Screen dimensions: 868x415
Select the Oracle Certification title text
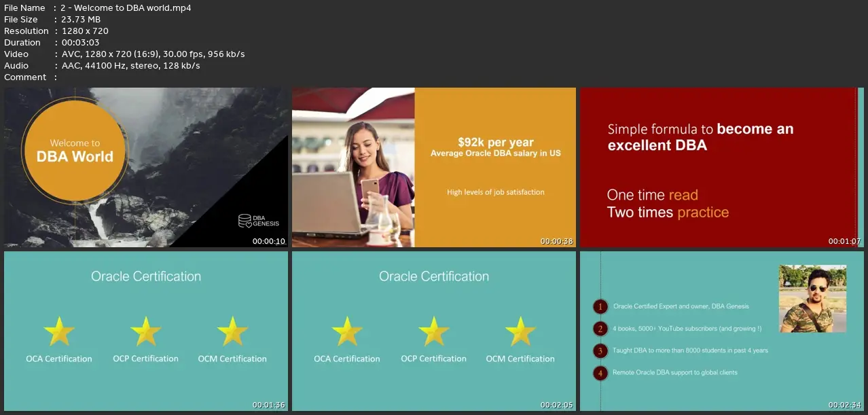(x=145, y=276)
